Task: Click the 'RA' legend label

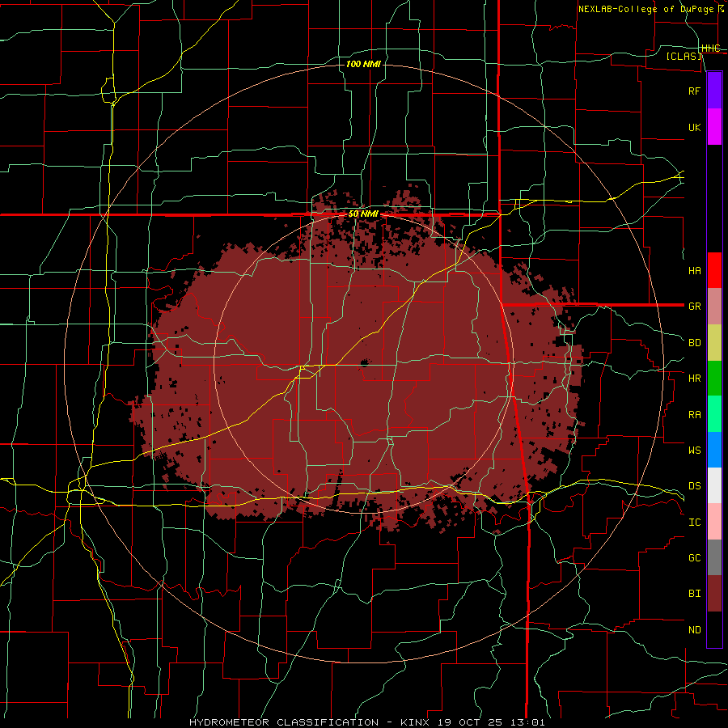Action: (x=694, y=415)
